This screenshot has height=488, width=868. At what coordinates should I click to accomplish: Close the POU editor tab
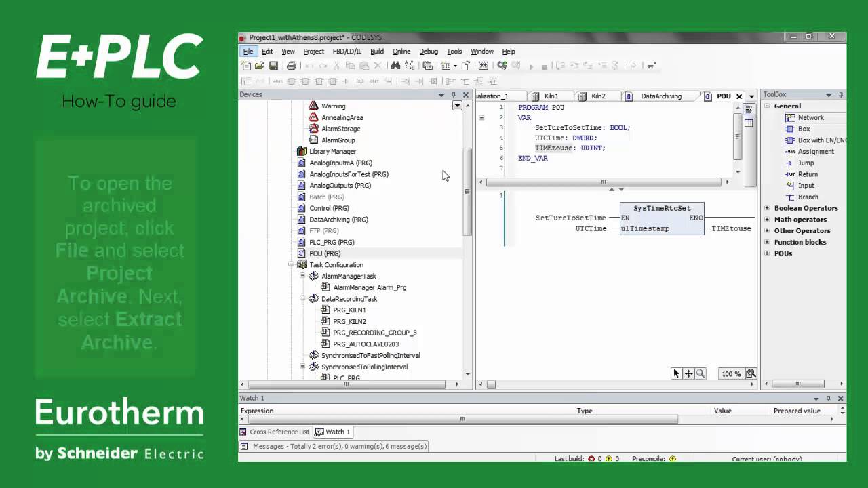(x=739, y=96)
